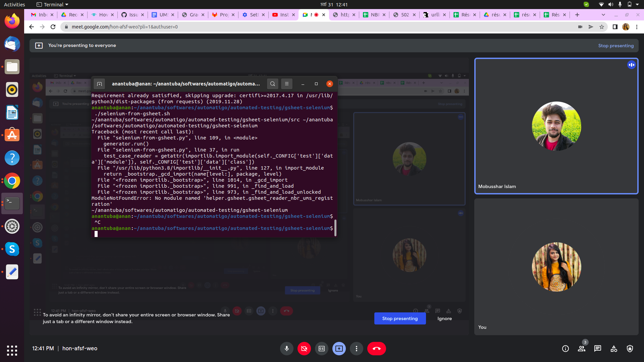Open the Terminal app menu in top bar
The image size is (644, 362).
coord(52,4)
